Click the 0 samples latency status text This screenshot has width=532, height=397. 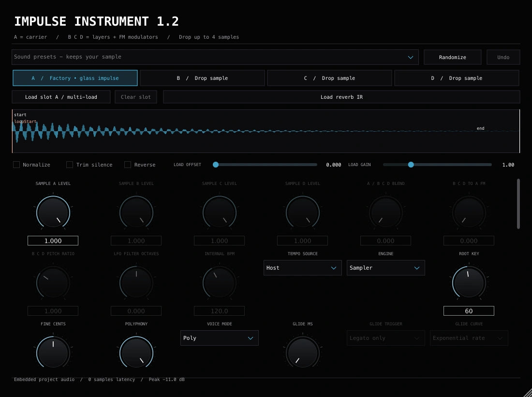coord(111,380)
